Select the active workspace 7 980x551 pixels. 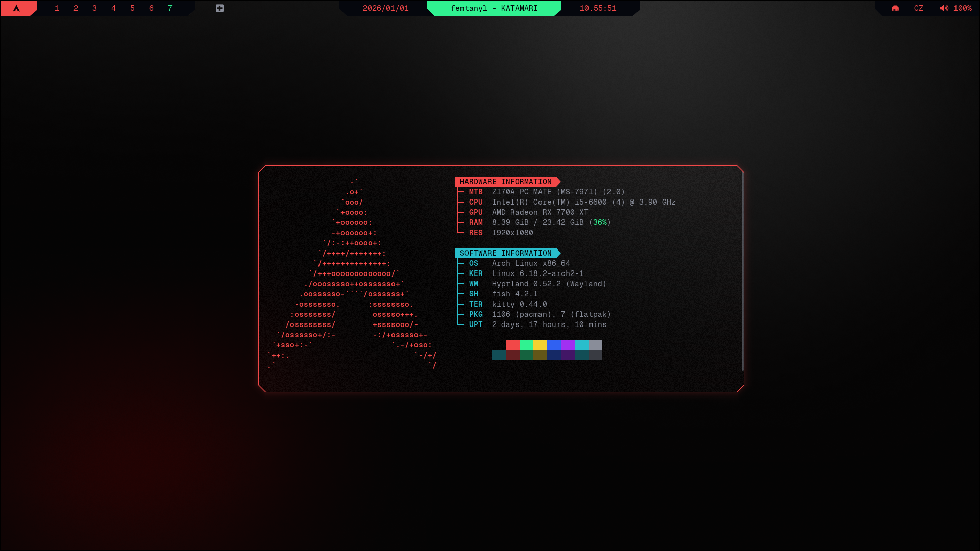pyautogui.click(x=170, y=8)
